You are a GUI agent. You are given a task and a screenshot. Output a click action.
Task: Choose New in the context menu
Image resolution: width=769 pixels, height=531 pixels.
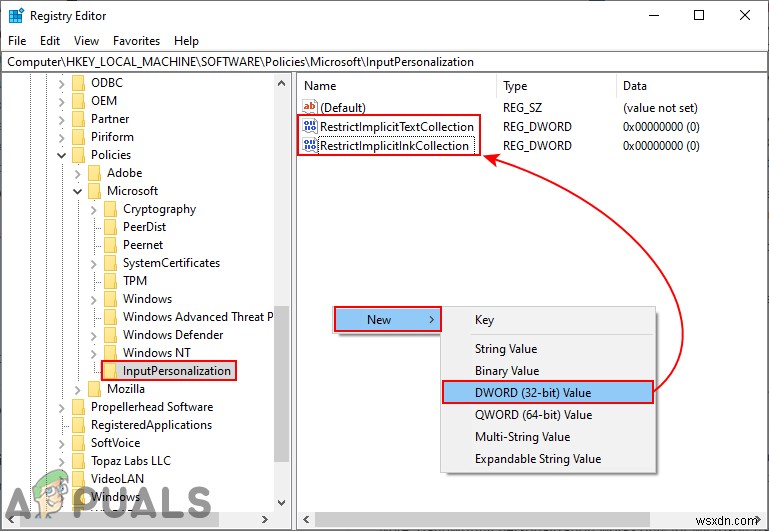(387, 320)
